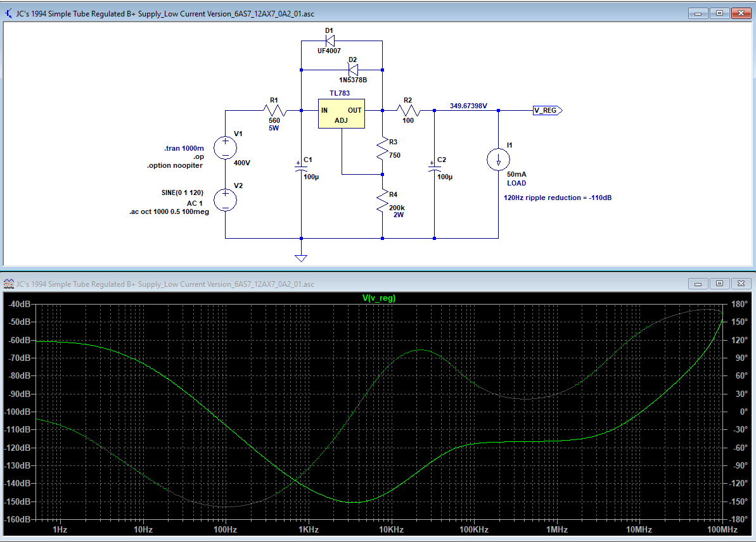Click the -100dB left axis label
This screenshot has height=542, width=756.
pyautogui.click(x=17, y=412)
